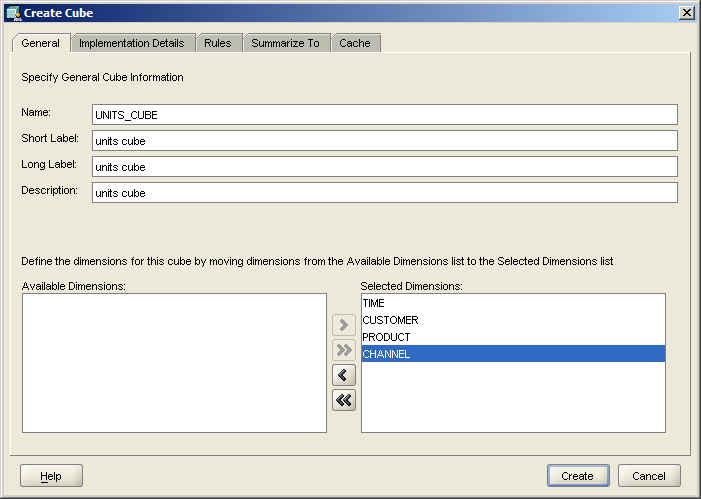
Task: Click the remove-all double left arrow icon
Action: point(344,400)
